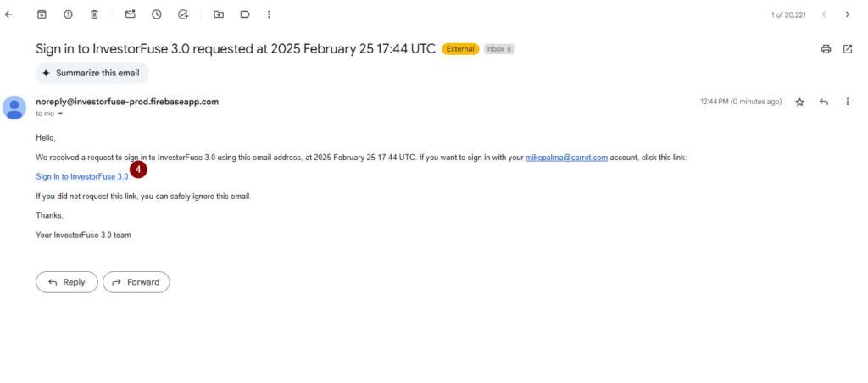Open the message's three-dot more menu
The image size is (868, 383).
(847, 102)
